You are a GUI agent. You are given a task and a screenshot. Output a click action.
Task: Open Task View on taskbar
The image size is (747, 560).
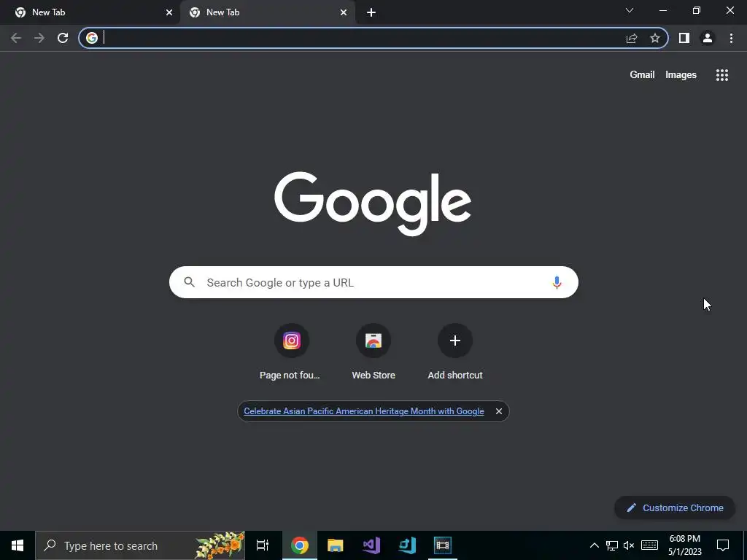(263, 545)
